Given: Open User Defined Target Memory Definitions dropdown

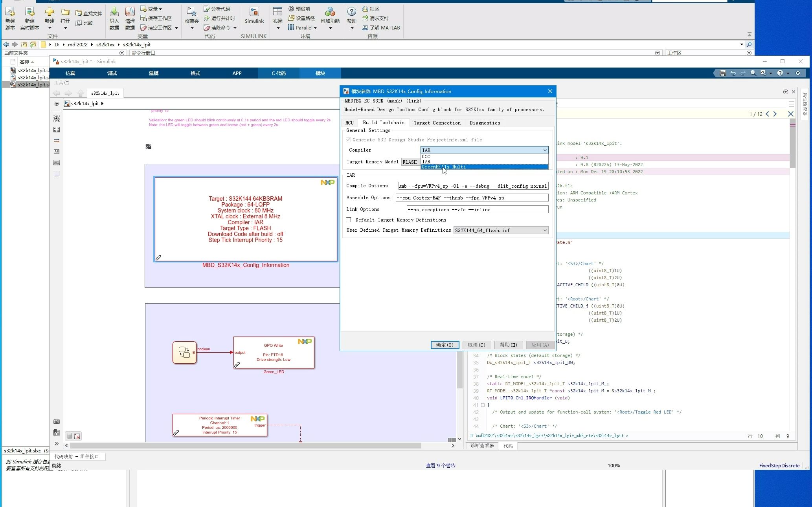Looking at the screenshot, I should (501, 231).
